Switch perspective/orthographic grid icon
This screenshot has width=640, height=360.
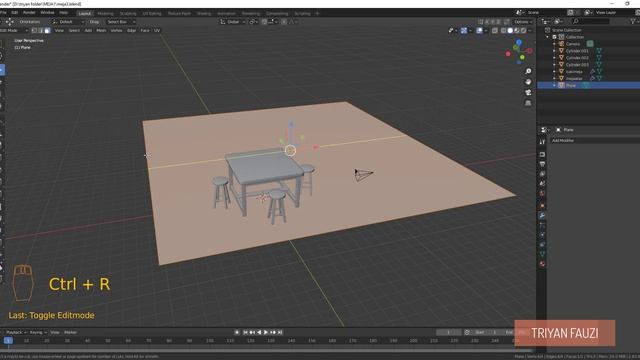(x=528, y=103)
